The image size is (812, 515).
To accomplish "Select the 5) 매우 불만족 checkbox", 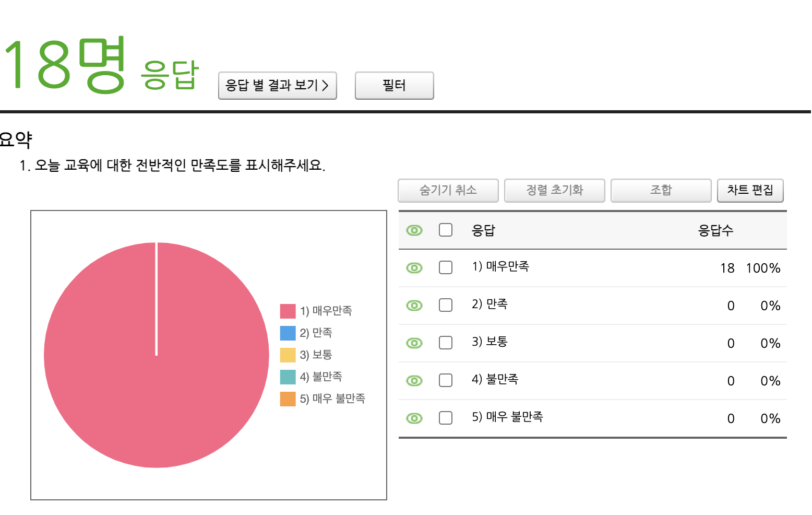I will [x=446, y=418].
